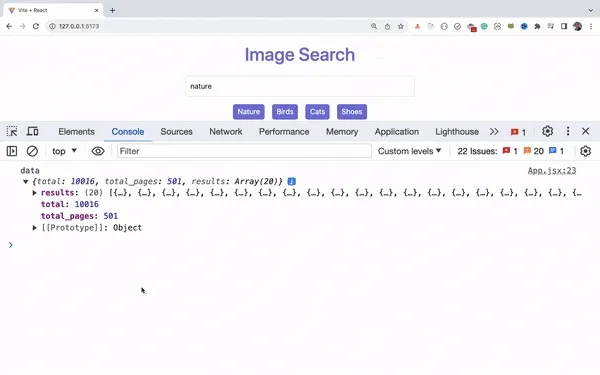Click the blue round extension icon
This screenshot has height=375, width=600.
tap(524, 26)
